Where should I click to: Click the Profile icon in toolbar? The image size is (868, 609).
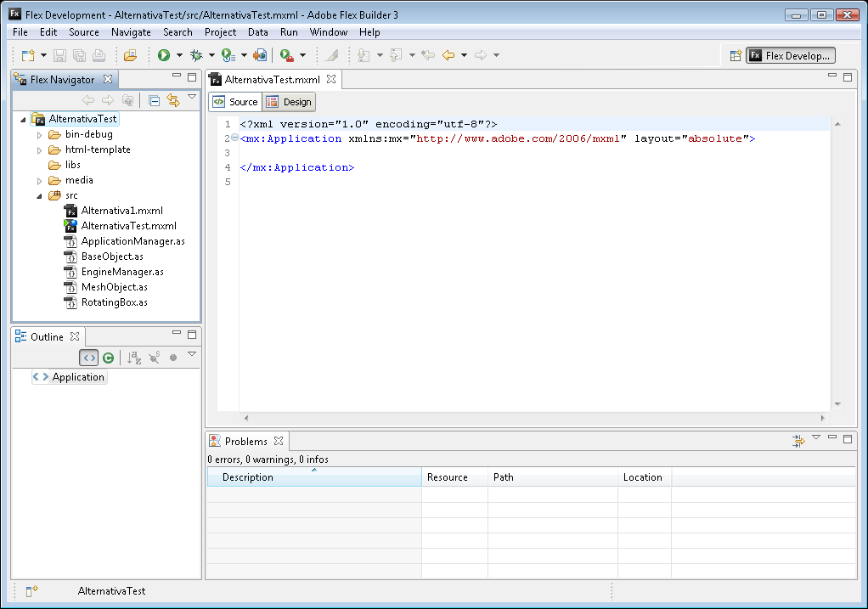coord(228,55)
